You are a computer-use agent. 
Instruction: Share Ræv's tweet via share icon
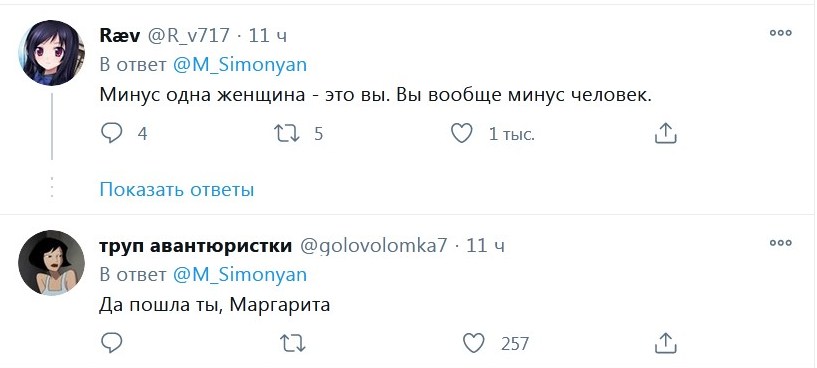click(665, 133)
